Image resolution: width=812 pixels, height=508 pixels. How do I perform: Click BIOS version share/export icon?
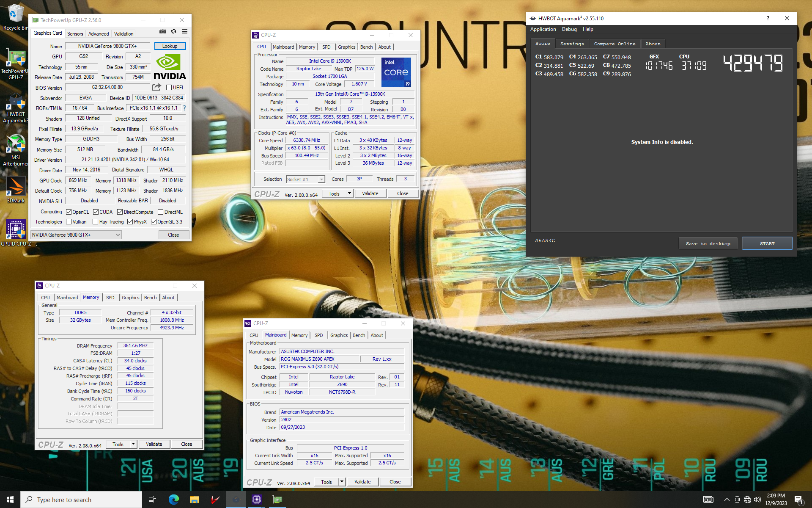[156, 87]
